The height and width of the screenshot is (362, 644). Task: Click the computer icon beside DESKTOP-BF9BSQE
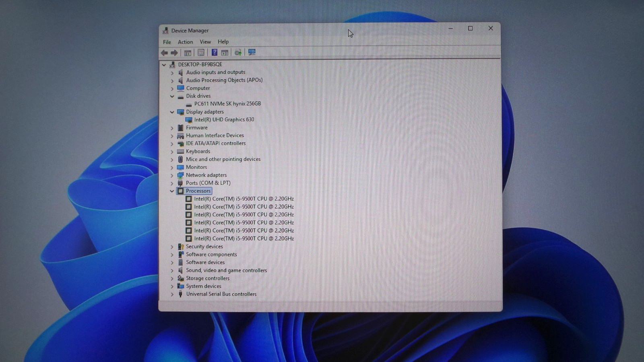point(173,64)
